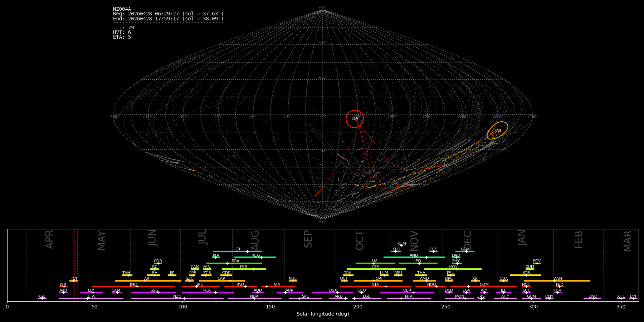Click the JMC shower bar label
Image resolution: width=644 pixels, height=322 pixels.
tap(133, 285)
